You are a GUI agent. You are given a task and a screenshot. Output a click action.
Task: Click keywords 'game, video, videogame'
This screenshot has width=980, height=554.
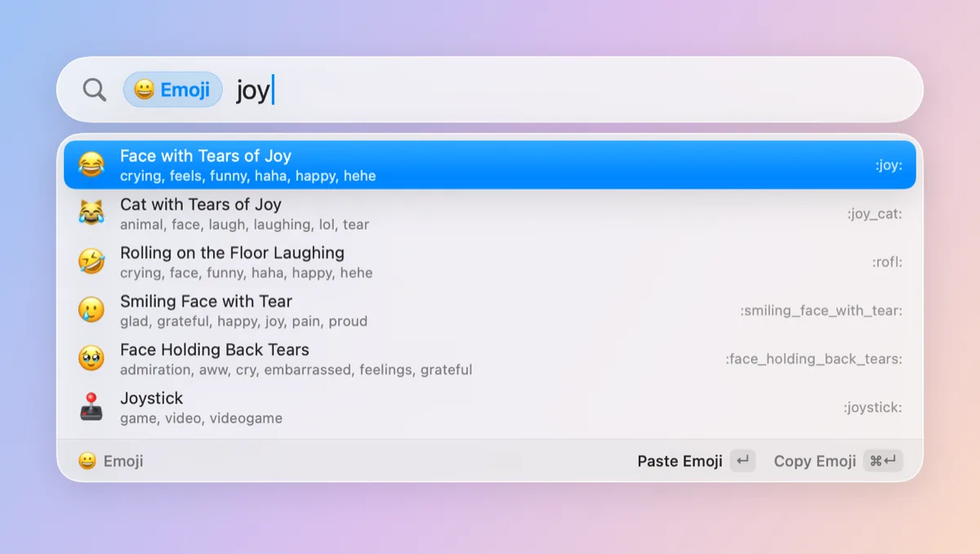point(201,418)
